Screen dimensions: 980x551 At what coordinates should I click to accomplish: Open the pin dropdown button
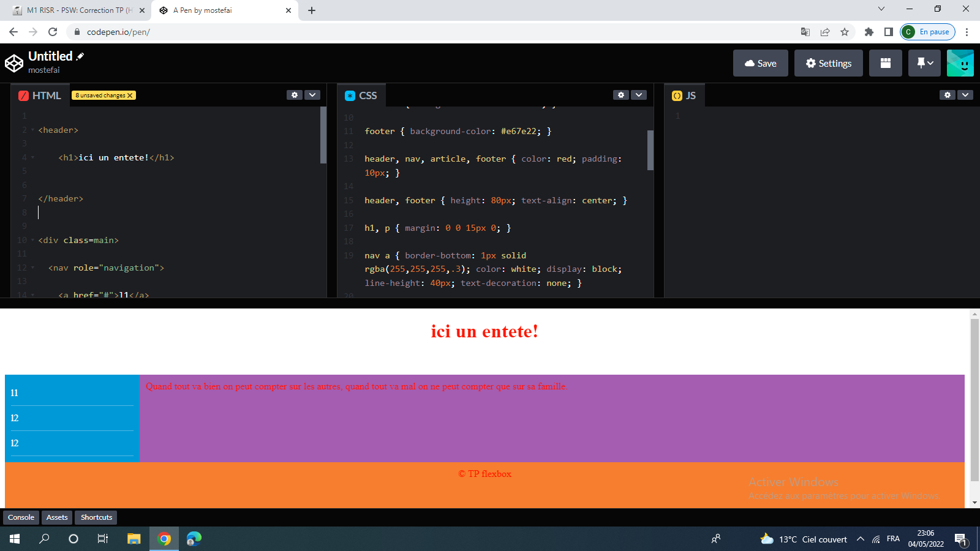(x=924, y=63)
